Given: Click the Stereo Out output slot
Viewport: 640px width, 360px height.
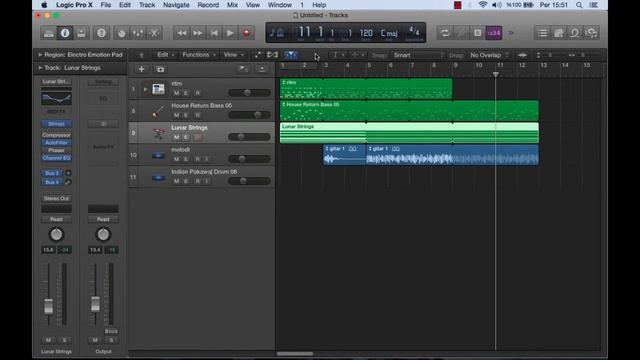Looking at the screenshot, I should click(56, 198).
